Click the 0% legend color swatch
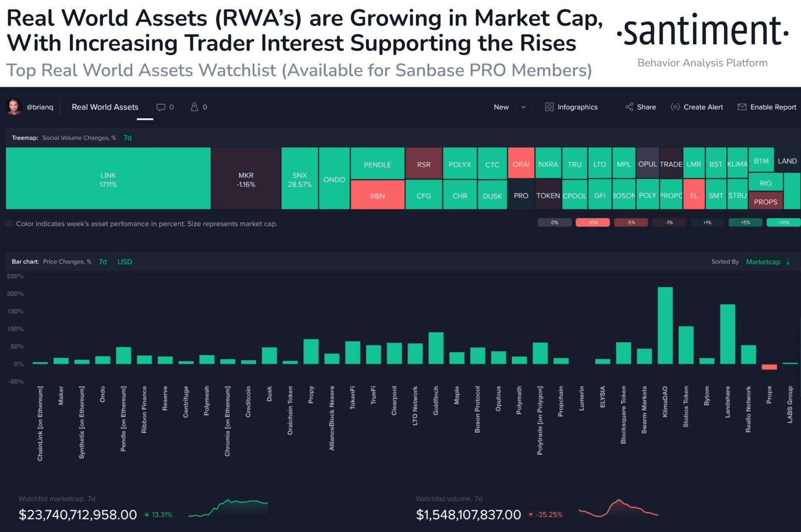The image size is (801, 532). click(x=554, y=222)
